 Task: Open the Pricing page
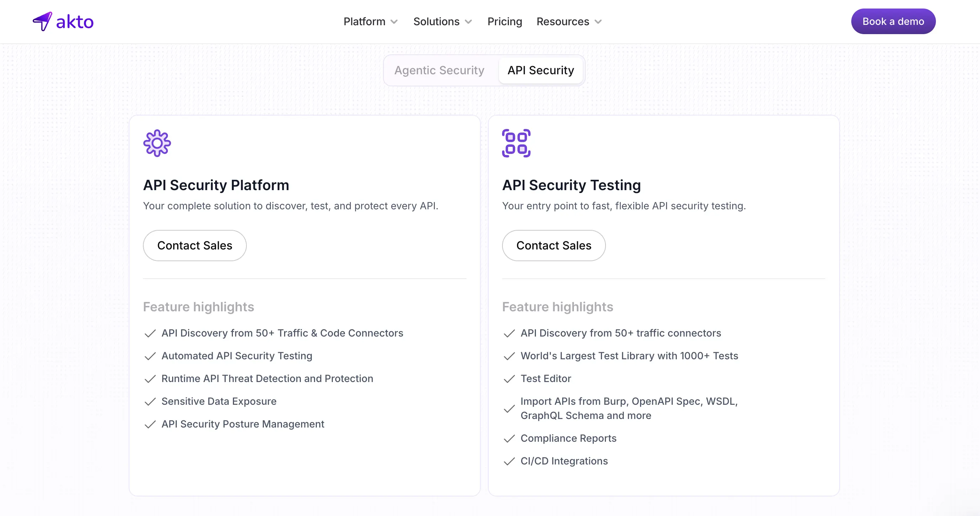pyautogui.click(x=505, y=22)
